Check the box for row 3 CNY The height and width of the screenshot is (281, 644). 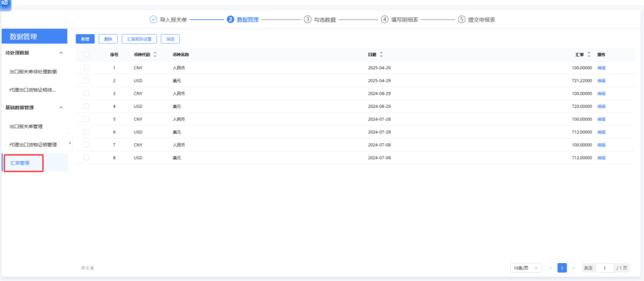[x=86, y=93]
